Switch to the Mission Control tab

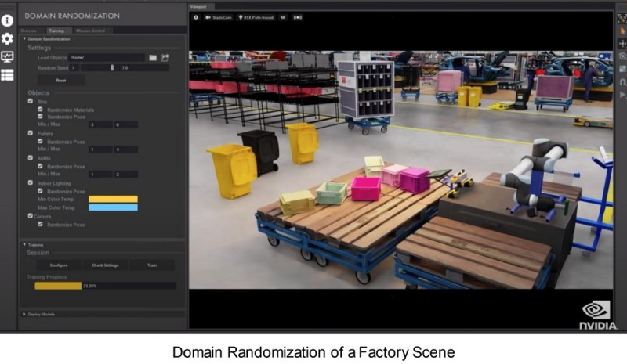click(90, 31)
